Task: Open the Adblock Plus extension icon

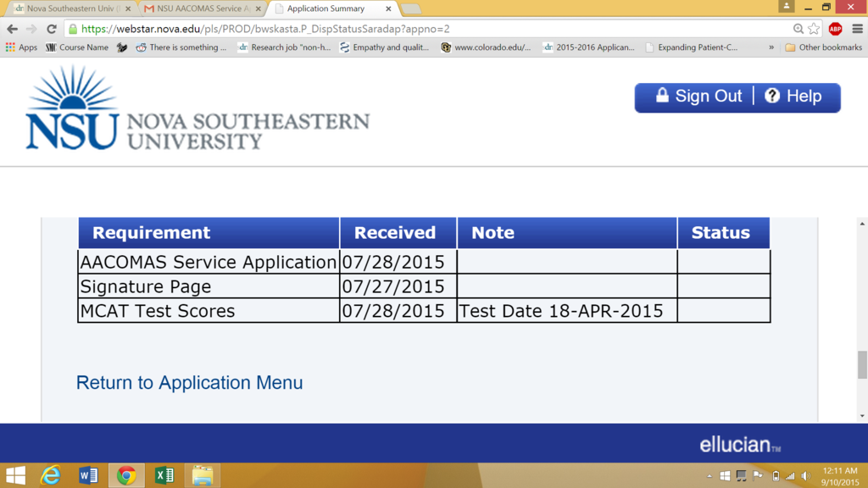Action: pos(835,29)
